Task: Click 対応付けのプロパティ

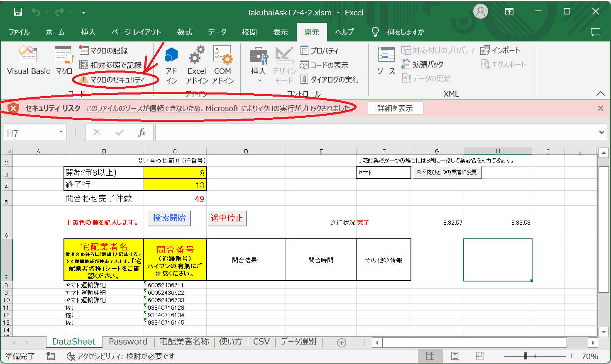Action: click(x=438, y=50)
